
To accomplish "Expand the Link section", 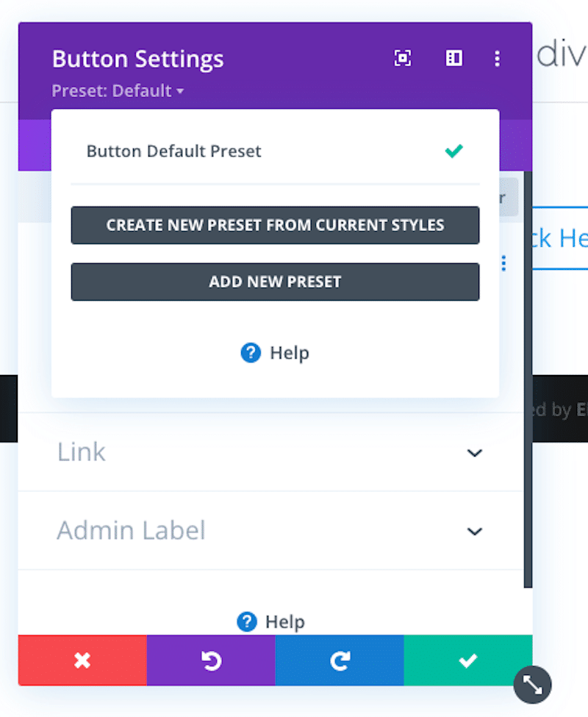I will (x=274, y=452).
